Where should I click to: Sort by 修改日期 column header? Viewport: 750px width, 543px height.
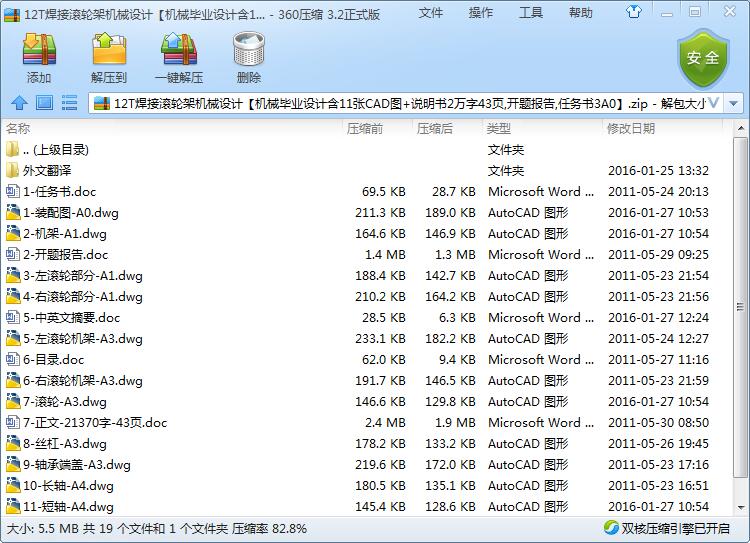(x=630, y=128)
